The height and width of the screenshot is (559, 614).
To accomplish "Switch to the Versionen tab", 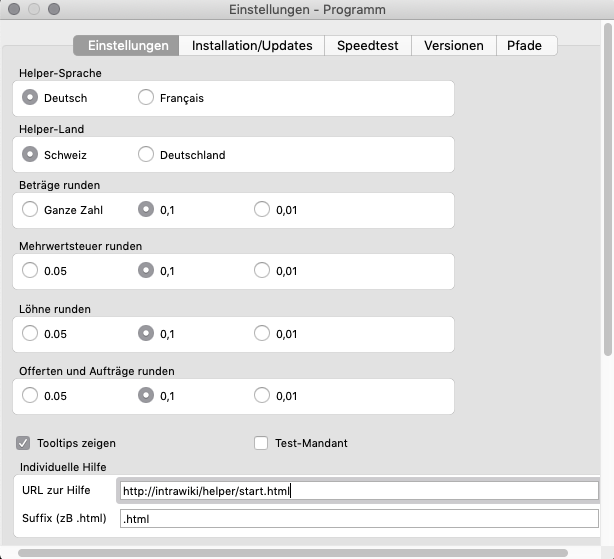I will pos(453,46).
